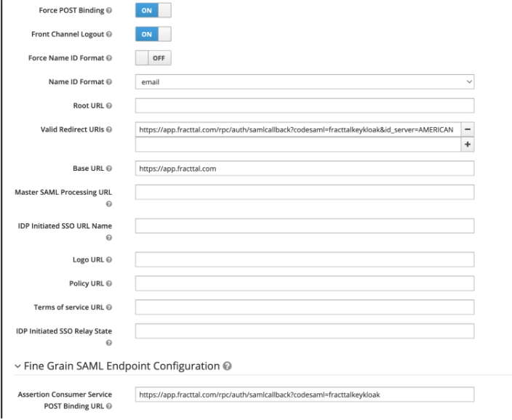Click the filled Valid Redirect URIs field

pyautogui.click(x=298, y=129)
